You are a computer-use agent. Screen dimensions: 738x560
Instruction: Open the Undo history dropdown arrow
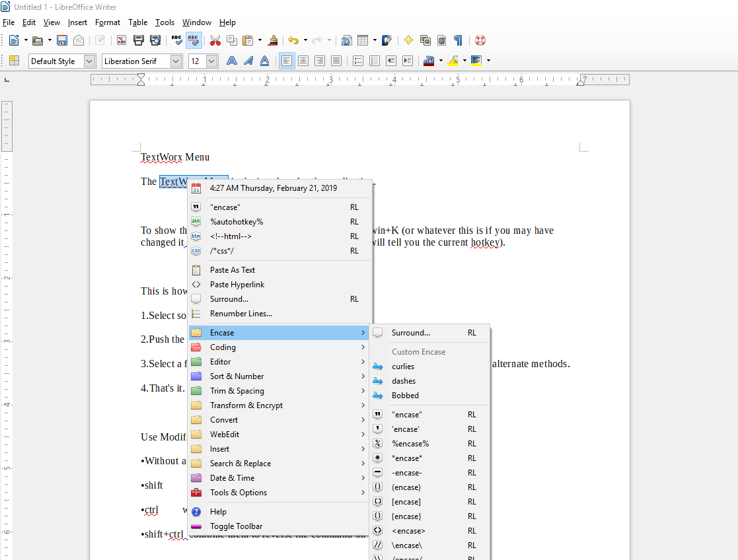tap(305, 40)
